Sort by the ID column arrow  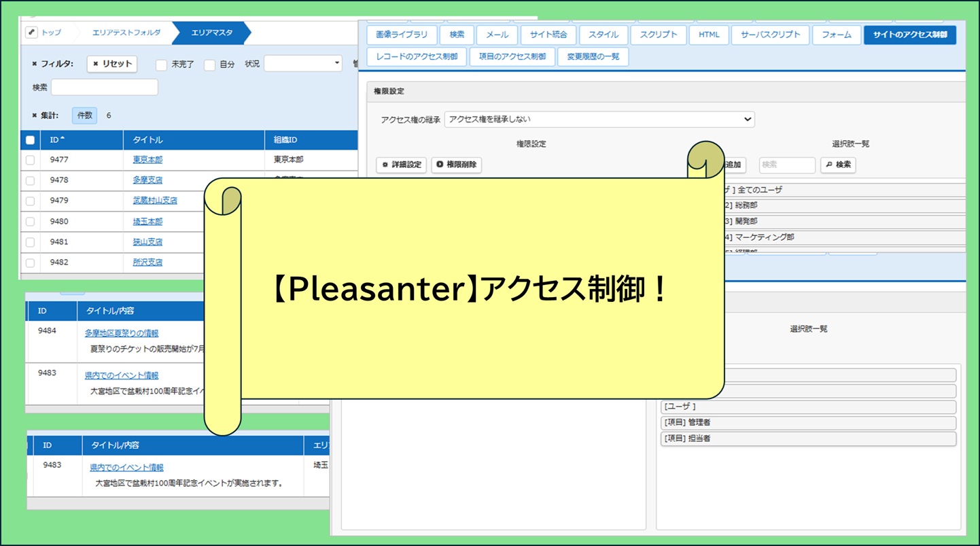63,139
